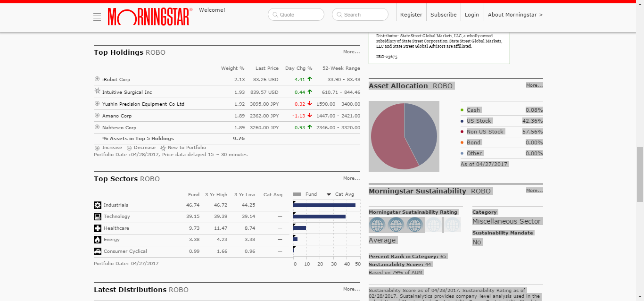
Task: Open the Register link
Action: [411, 15]
